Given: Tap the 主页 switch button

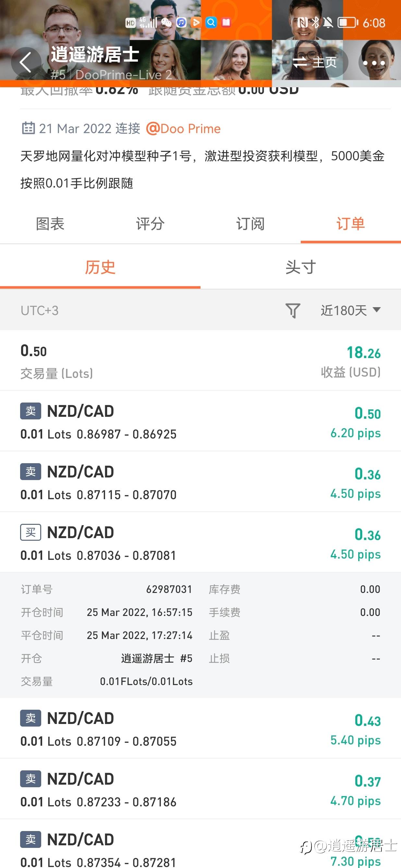Looking at the screenshot, I should (x=314, y=62).
